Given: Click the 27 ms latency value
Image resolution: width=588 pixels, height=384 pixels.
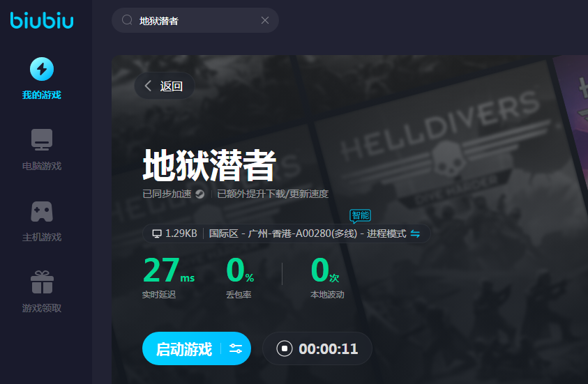Looking at the screenshot, I should [169, 270].
